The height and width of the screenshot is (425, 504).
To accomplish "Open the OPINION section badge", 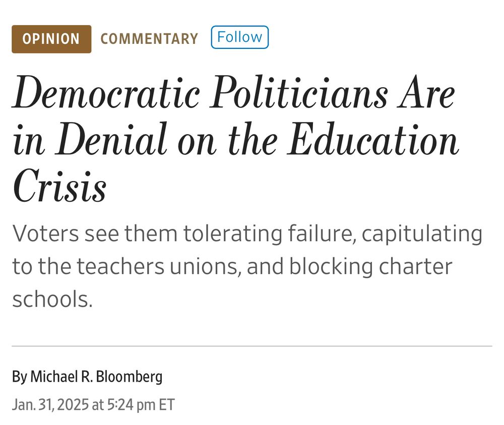I will (x=50, y=39).
